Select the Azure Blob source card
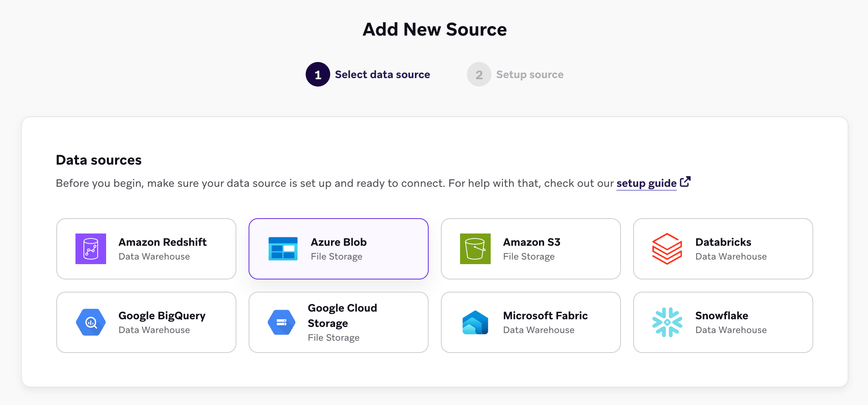 pyautogui.click(x=339, y=249)
